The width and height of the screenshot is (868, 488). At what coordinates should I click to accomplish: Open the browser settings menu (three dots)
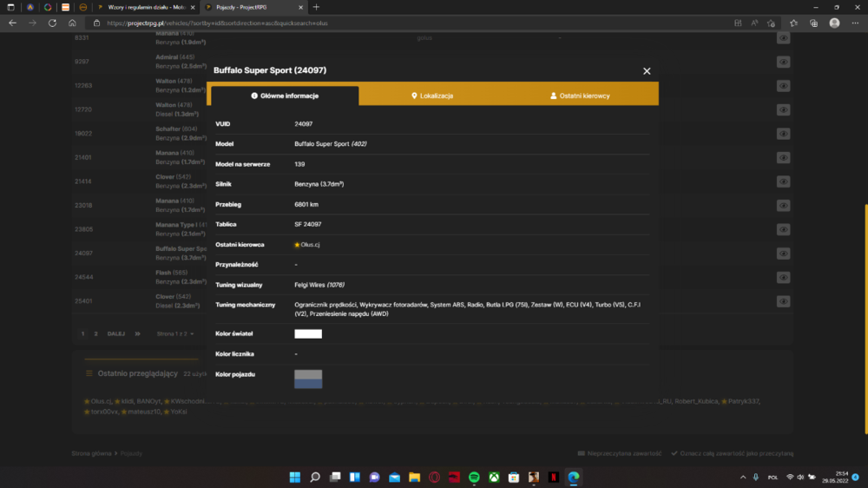pos(855,23)
